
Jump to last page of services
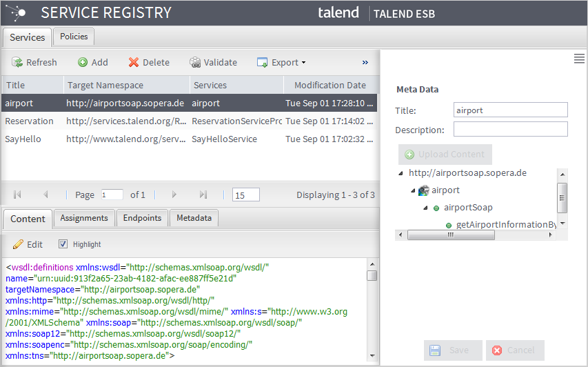click(x=203, y=195)
